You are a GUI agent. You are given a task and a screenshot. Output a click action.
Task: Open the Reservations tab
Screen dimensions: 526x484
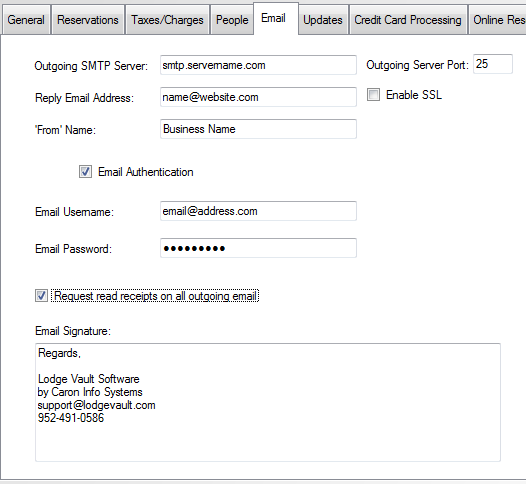[x=88, y=20]
